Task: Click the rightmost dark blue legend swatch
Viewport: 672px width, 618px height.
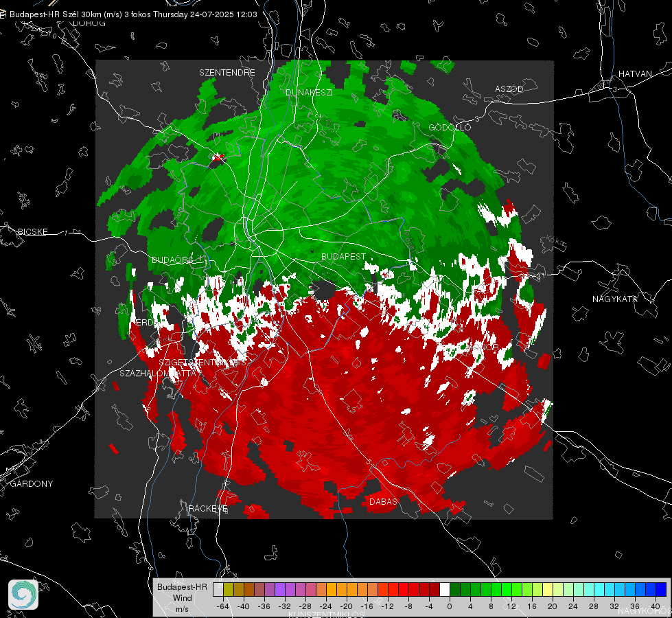Action: [661, 589]
